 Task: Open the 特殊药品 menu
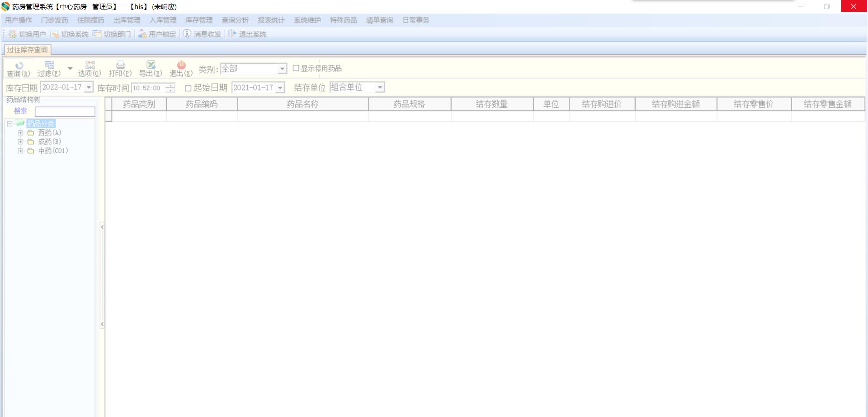click(x=344, y=20)
